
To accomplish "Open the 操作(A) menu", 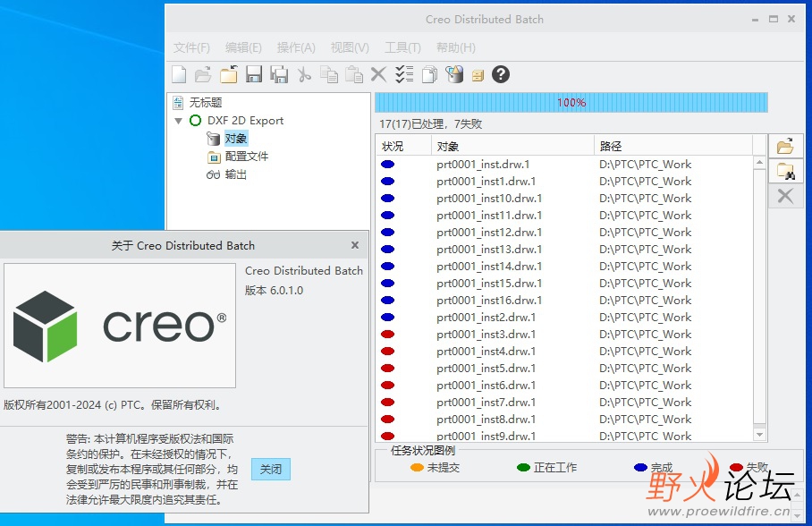I will tap(296, 47).
